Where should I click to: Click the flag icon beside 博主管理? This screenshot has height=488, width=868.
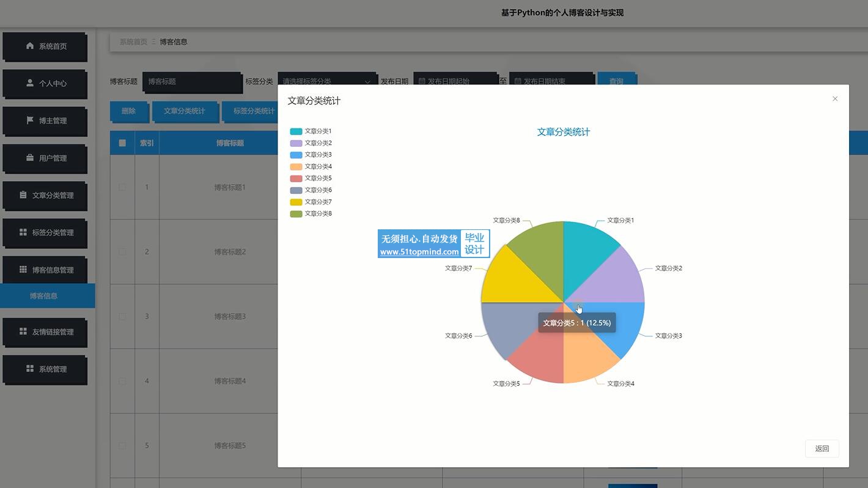[30, 120]
